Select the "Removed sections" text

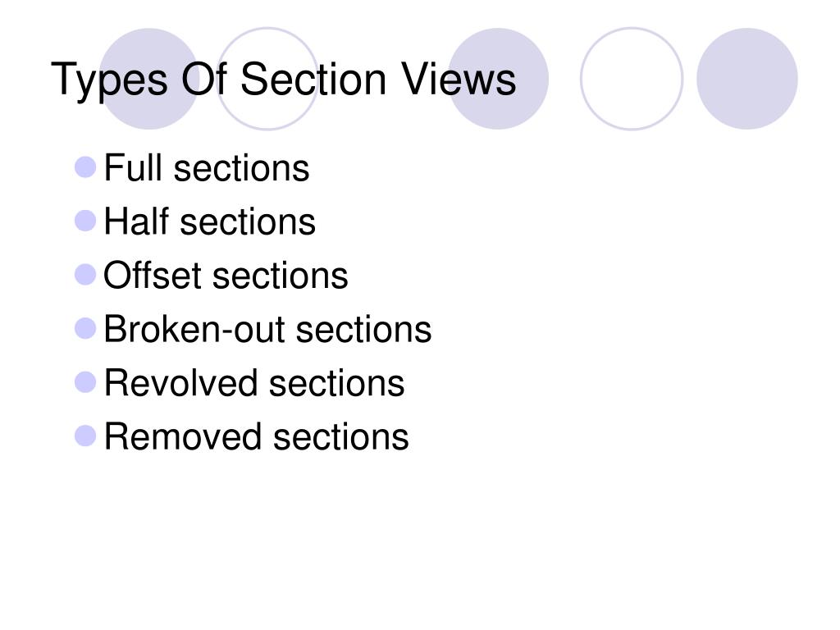[x=257, y=436]
